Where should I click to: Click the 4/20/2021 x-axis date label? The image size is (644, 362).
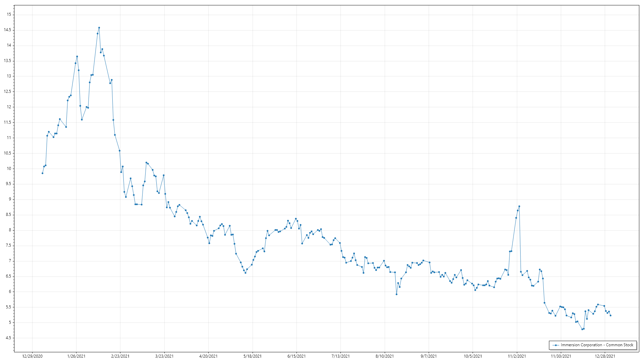click(208, 356)
